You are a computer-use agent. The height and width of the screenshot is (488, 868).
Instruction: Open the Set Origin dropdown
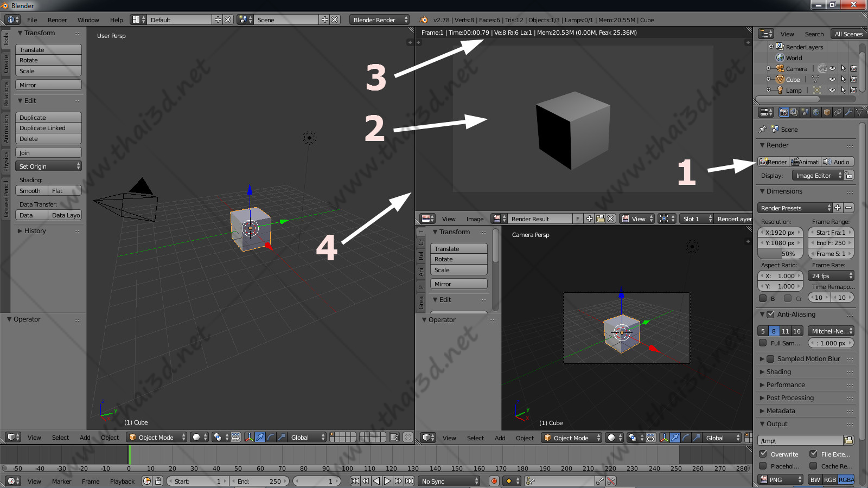48,166
